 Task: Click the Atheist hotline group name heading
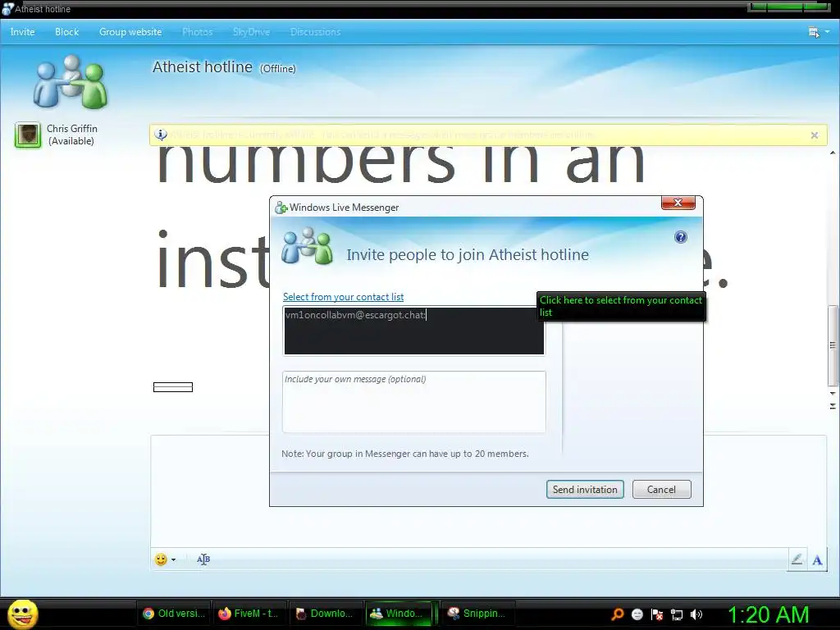point(203,67)
